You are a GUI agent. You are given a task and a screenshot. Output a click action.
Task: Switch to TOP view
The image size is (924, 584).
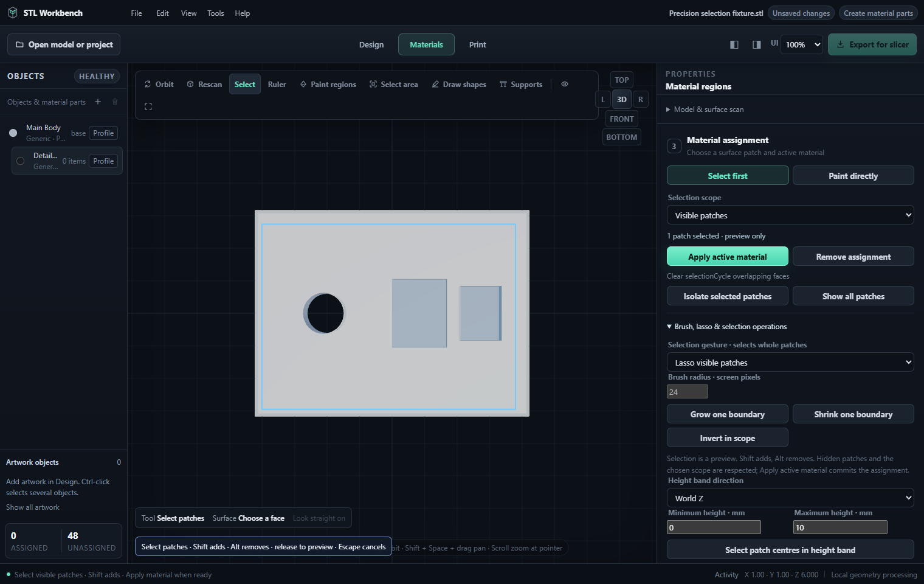coord(622,80)
